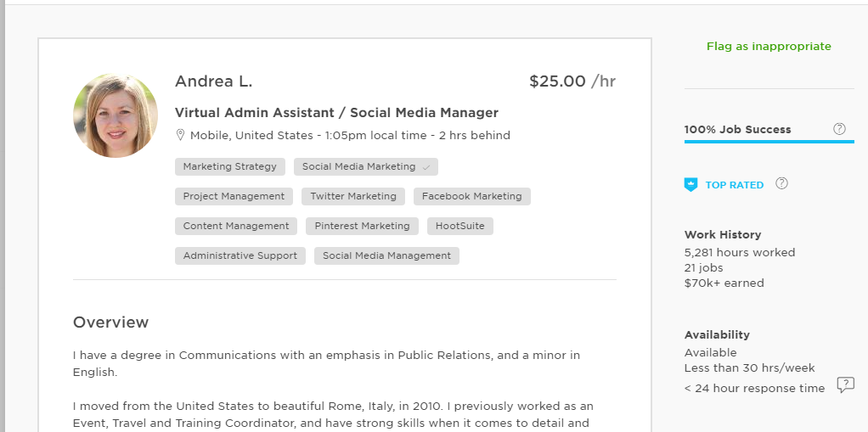Click the location pin icon

(180, 135)
